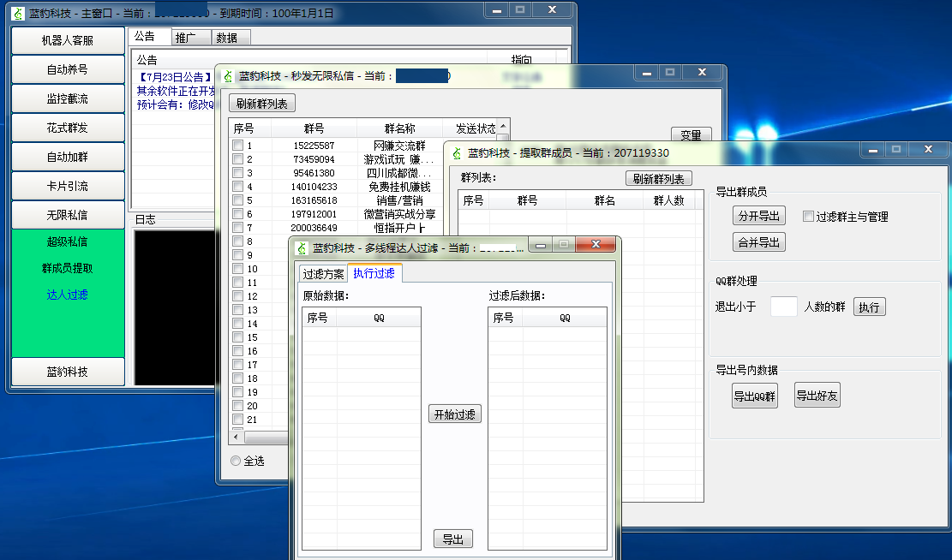Click 分开导出 button
The width and height of the screenshot is (952, 560).
pos(759,216)
